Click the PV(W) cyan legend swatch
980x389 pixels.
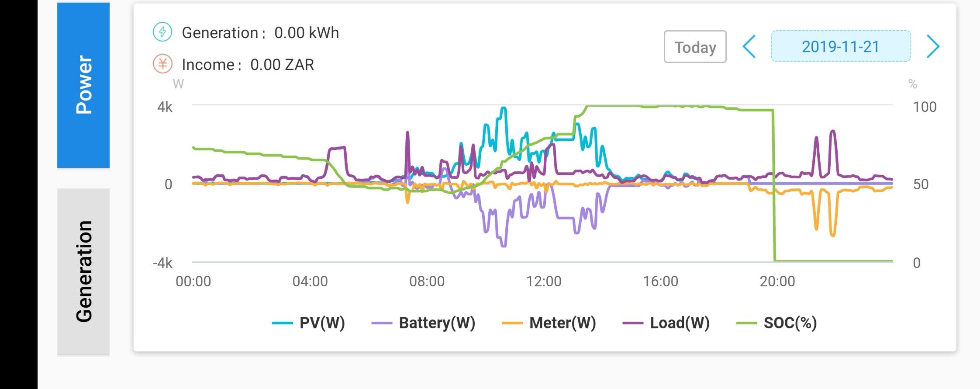click(282, 323)
